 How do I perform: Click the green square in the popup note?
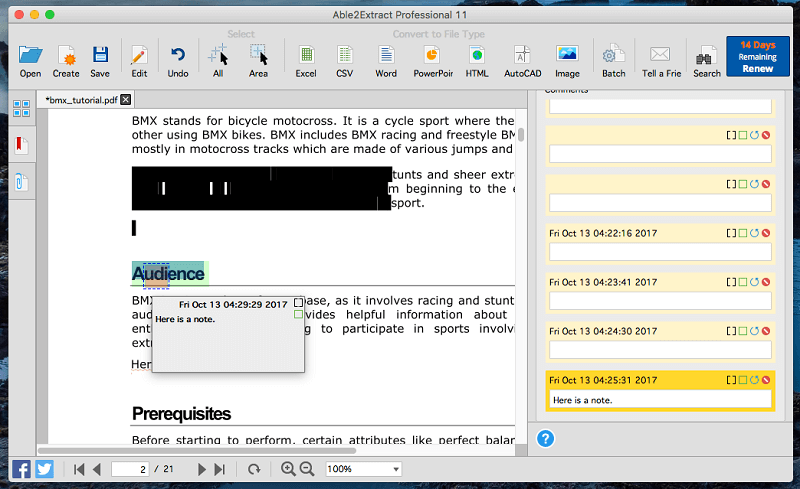[298, 314]
